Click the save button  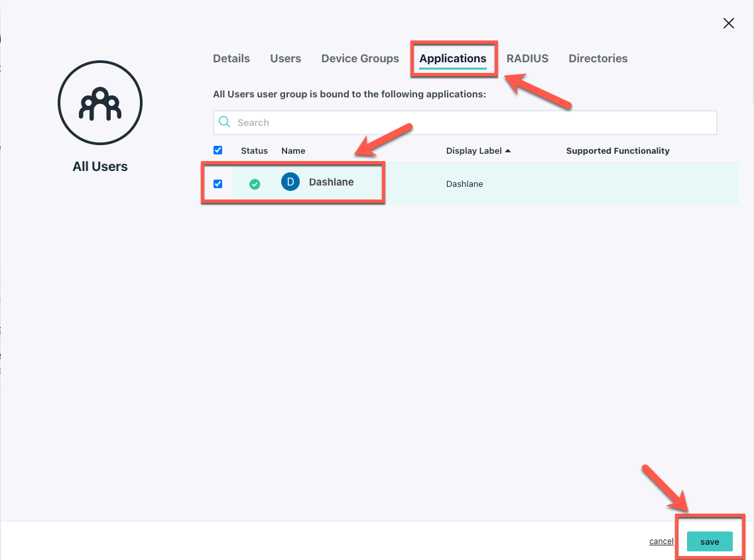click(x=710, y=541)
